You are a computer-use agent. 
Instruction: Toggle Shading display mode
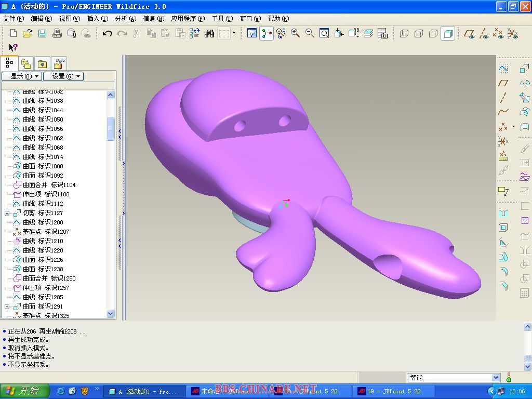(x=447, y=34)
